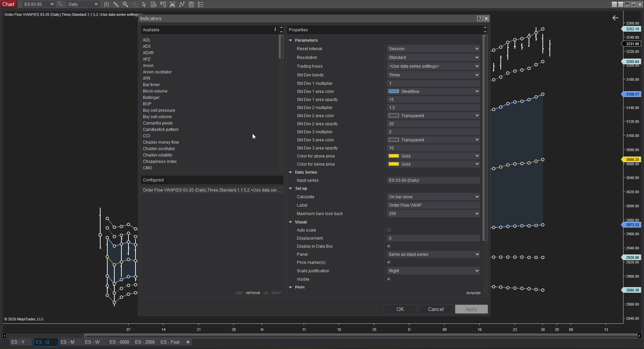Open the Data Series bar-type icon
The image size is (644, 349).
tap(106, 4)
